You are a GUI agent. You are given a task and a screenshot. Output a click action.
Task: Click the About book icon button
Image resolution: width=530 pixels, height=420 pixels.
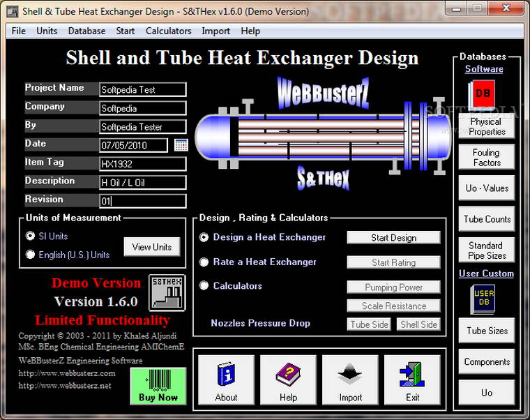click(226, 380)
